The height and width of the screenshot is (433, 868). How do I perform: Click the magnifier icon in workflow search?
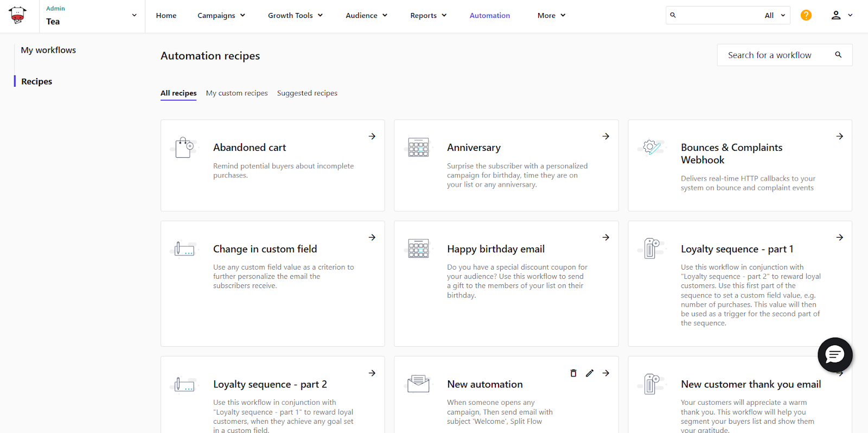click(838, 55)
